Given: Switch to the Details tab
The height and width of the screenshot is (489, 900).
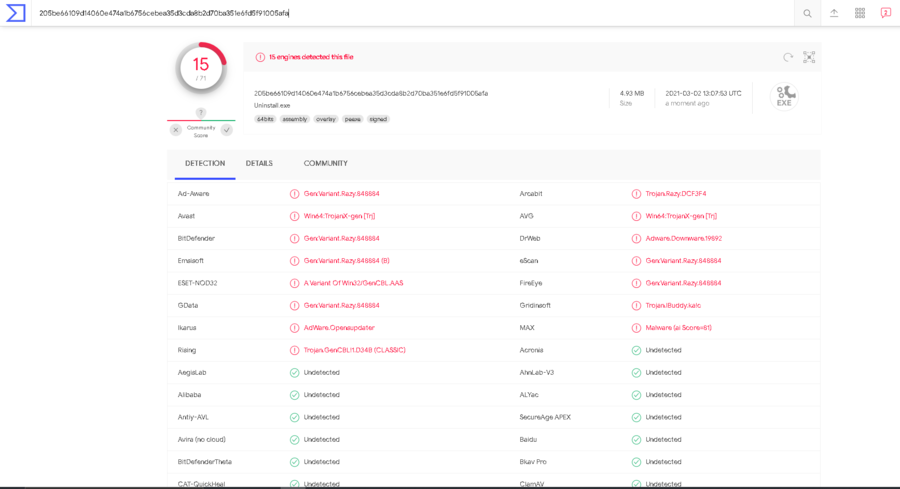Looking at the screenshot, I should (259, 164).
